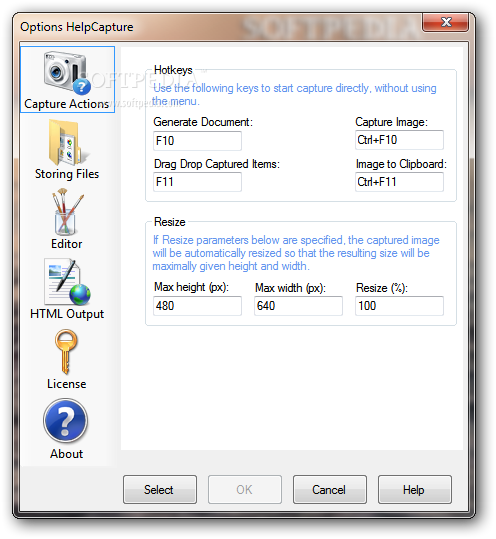Close the Options HelpCapture dialog
This screenshot has width=496, height=539.
[445, 22]
